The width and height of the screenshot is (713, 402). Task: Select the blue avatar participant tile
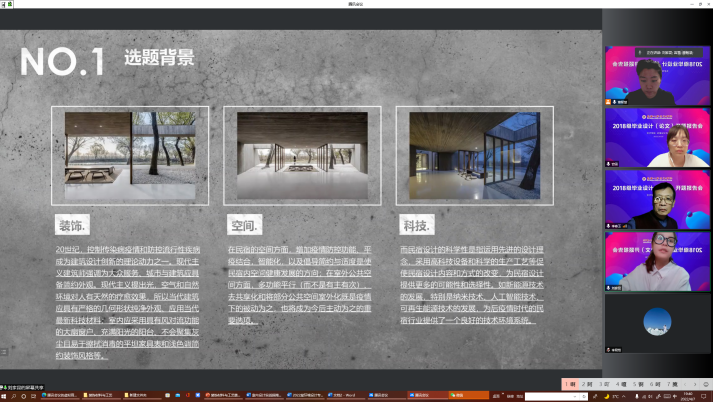click(657, 323)
